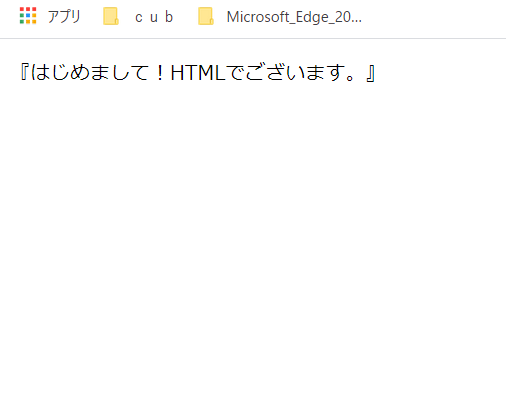506x407 pixels.
Task: Click the word HTML in page text
Action: pos(198,73)
